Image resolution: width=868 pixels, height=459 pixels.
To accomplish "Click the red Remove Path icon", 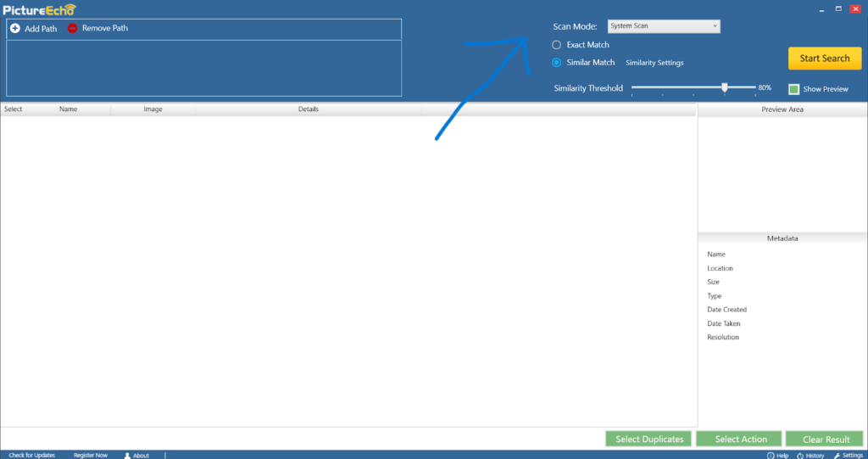I will point(73,28).
